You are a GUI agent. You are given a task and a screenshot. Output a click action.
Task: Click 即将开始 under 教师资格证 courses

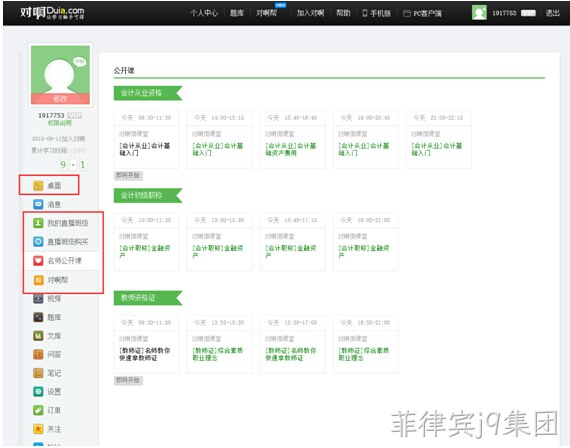click(128, 380)
